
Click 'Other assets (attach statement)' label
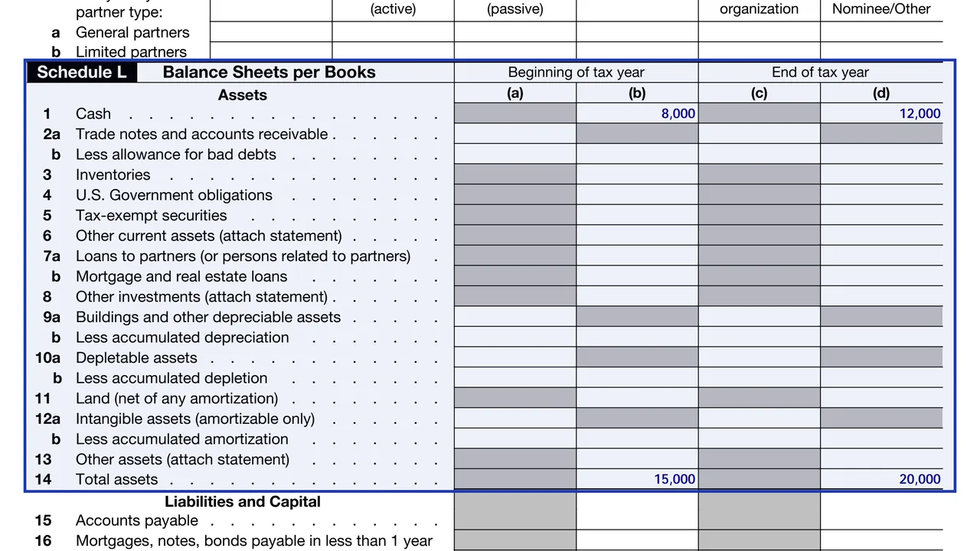(183, 459)
